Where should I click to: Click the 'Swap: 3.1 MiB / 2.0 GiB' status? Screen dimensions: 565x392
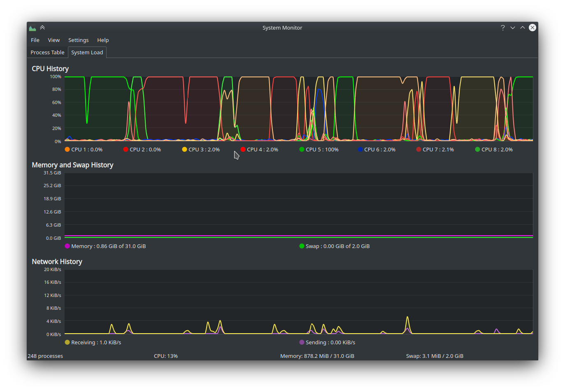(435, 356)
